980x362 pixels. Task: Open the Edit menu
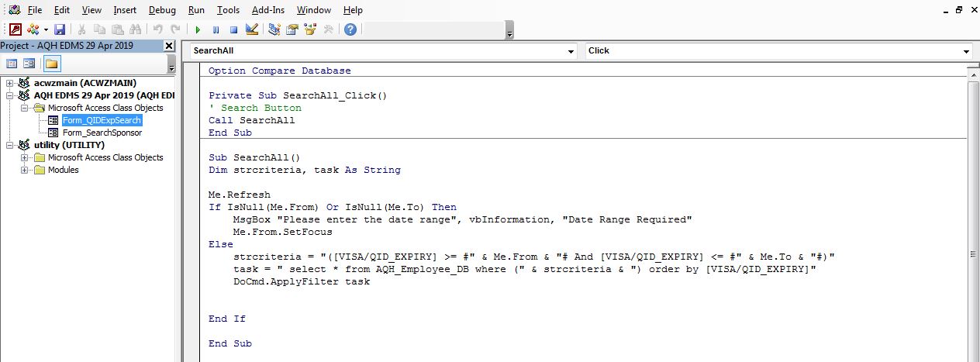tap(62, 10)
